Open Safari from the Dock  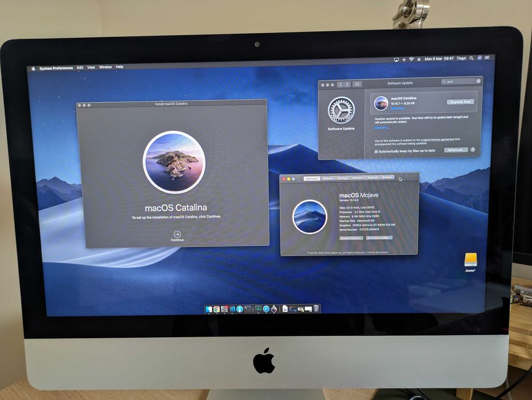[x=267, y=309]
